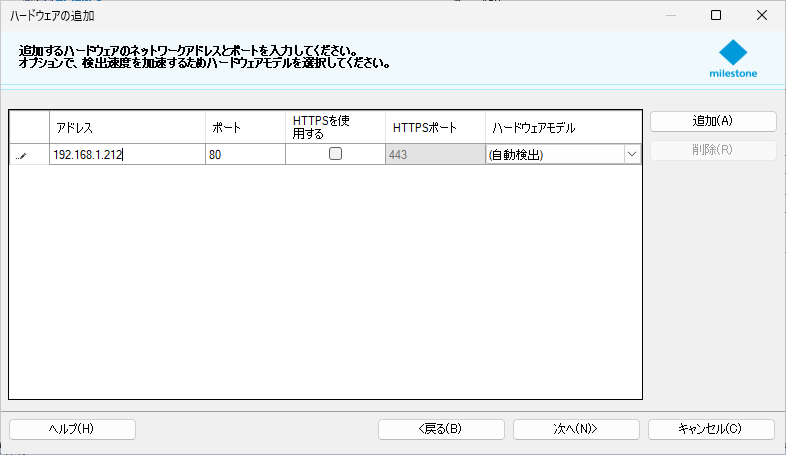This screenshot has width=786, height=455.
Task: Open the ハードウェアモデル dropdown arrow
Action: click(x=632, y=155)
